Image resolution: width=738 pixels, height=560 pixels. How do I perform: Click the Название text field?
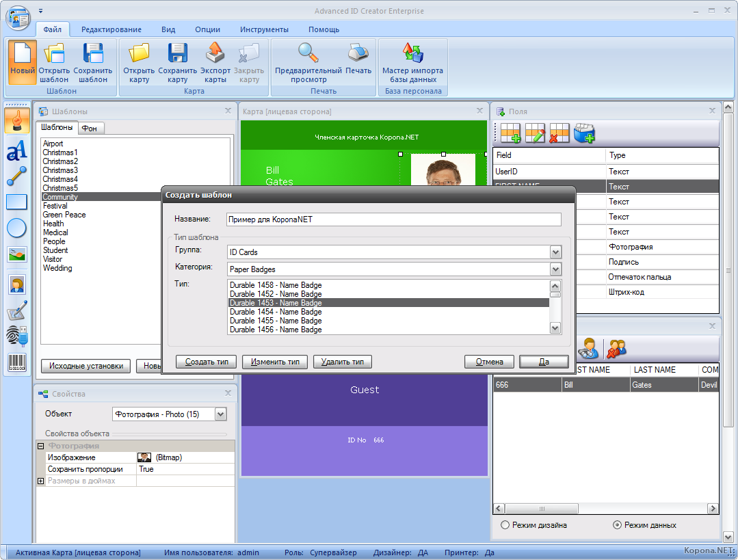click(x=393, y=219)
